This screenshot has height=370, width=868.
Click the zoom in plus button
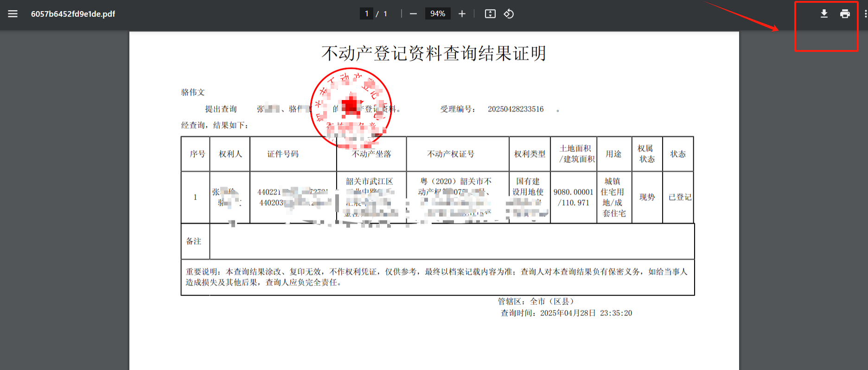(x=462, y=14)
